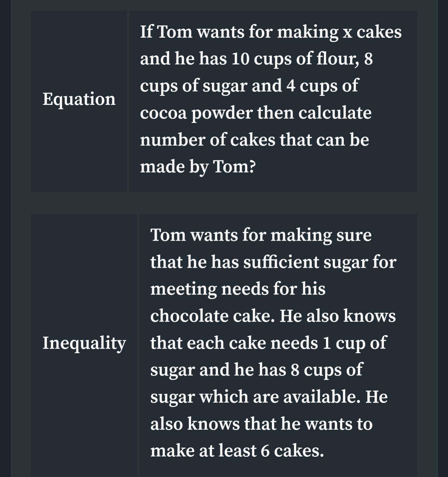Viewport: 448px width, 477px height.
Task: Click the line "If Tom wants for making x cakes"
Action: (x=271, y=32)
